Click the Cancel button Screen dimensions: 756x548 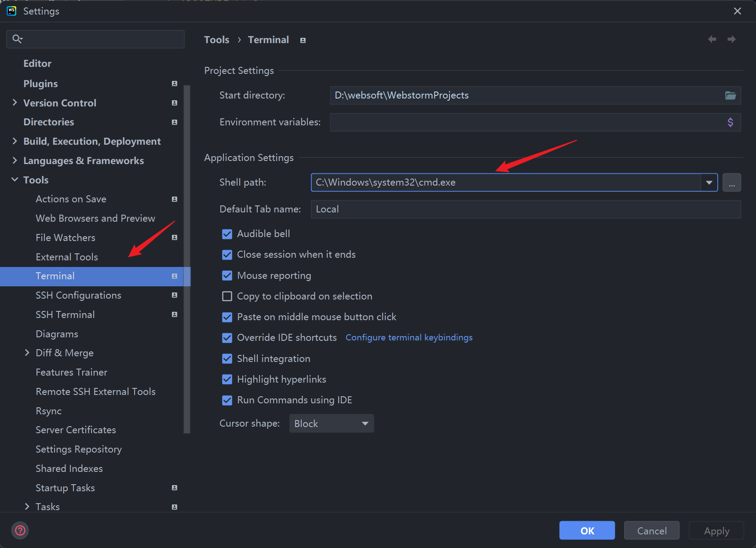pyautogui.click(x=652, y=530)
